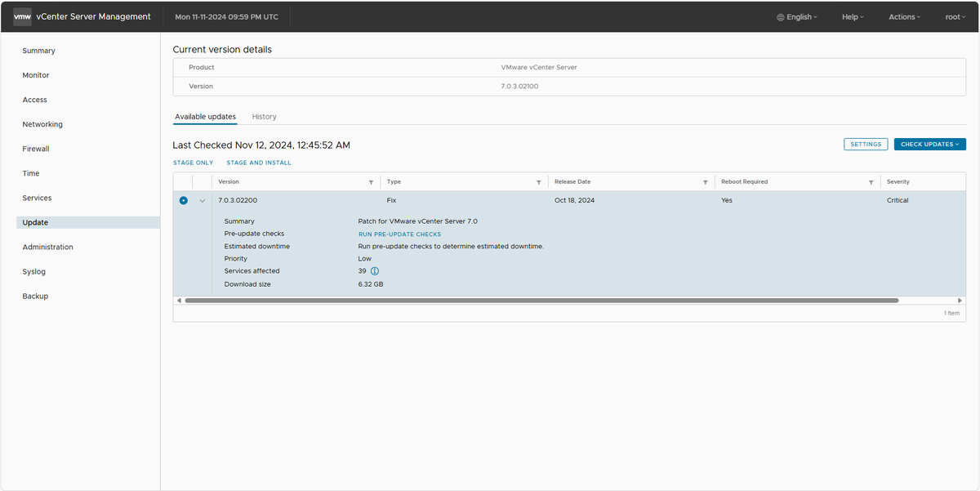Open Time section in sidebar
The height and width of the screenshot is (491, 980).
click(x=31, y=173)
